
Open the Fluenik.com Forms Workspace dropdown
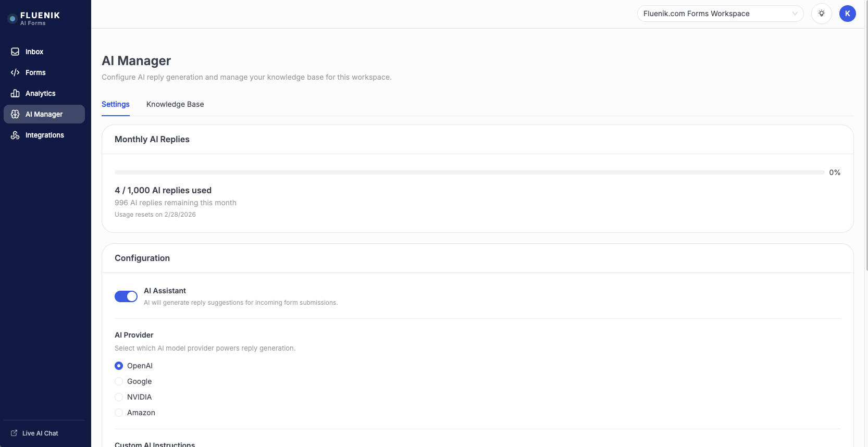pyautogui.click(x=714, y=14)
